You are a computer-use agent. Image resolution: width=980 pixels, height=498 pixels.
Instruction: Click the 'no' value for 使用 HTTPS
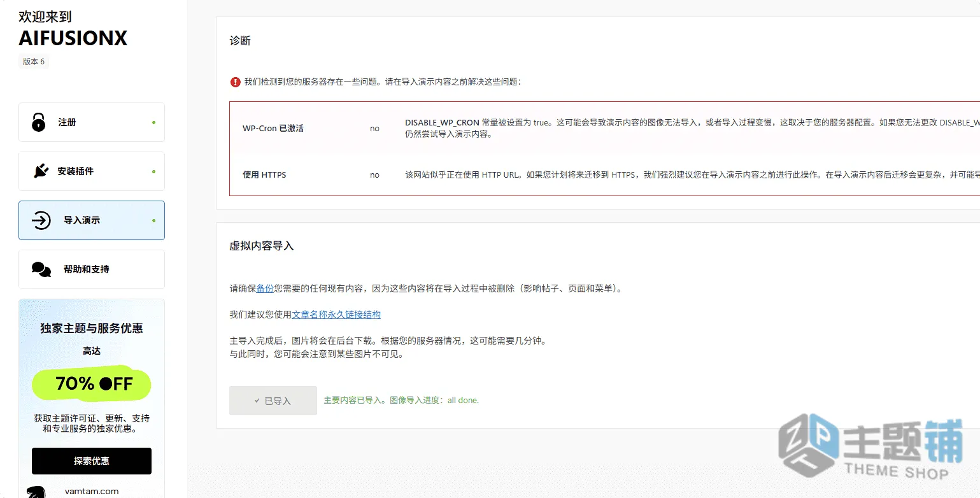(374, 175)
